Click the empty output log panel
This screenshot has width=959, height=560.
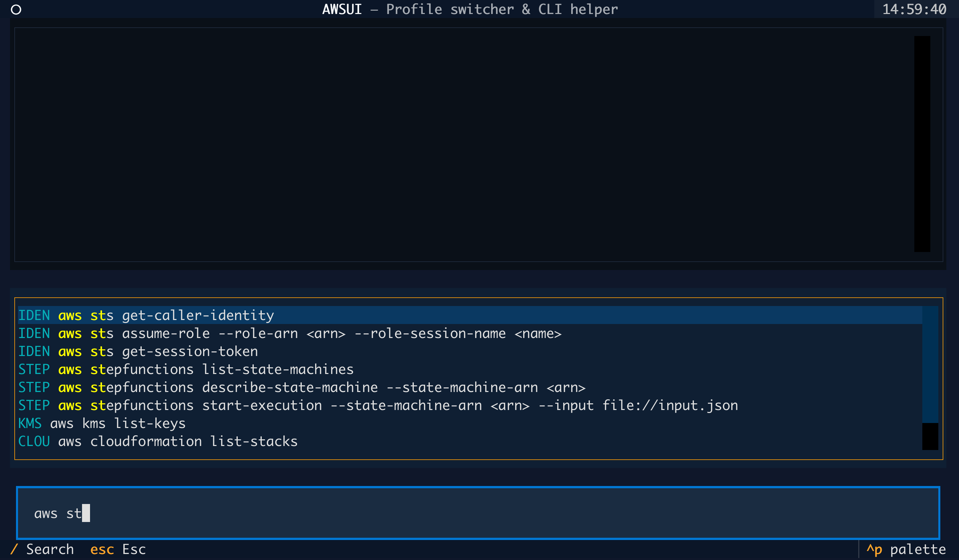pyautogui.click(x=457, y=145)
